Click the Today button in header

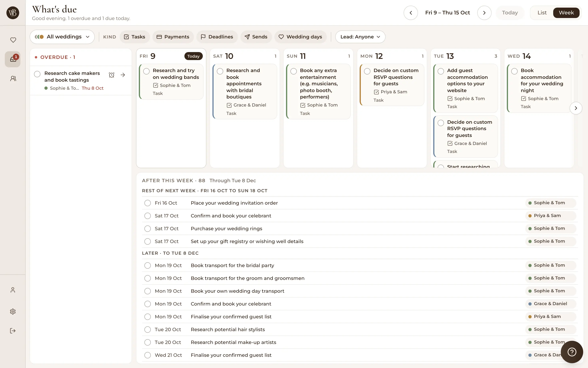click(510, 13)
